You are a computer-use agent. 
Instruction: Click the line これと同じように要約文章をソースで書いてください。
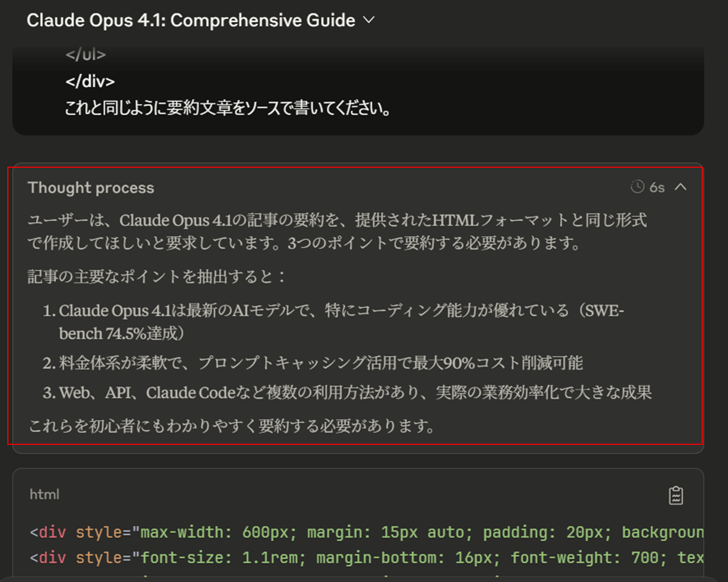228,108
